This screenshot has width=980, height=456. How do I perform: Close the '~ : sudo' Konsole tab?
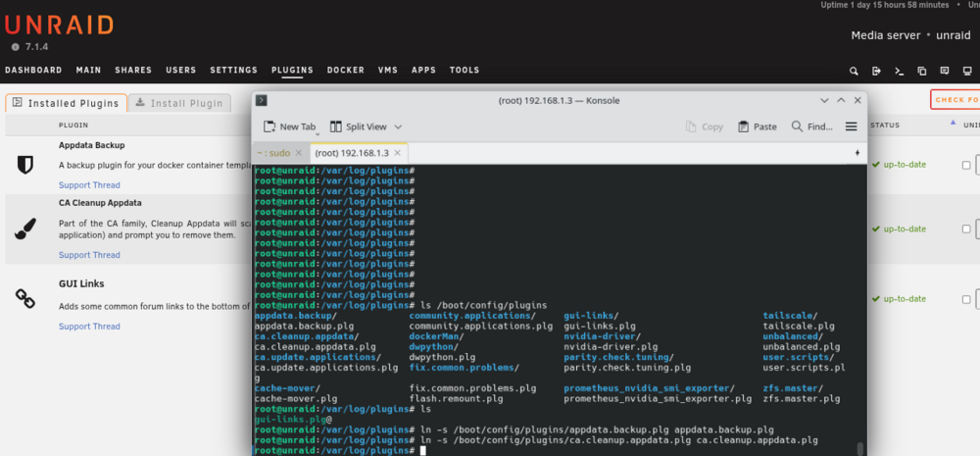[298, 153]
